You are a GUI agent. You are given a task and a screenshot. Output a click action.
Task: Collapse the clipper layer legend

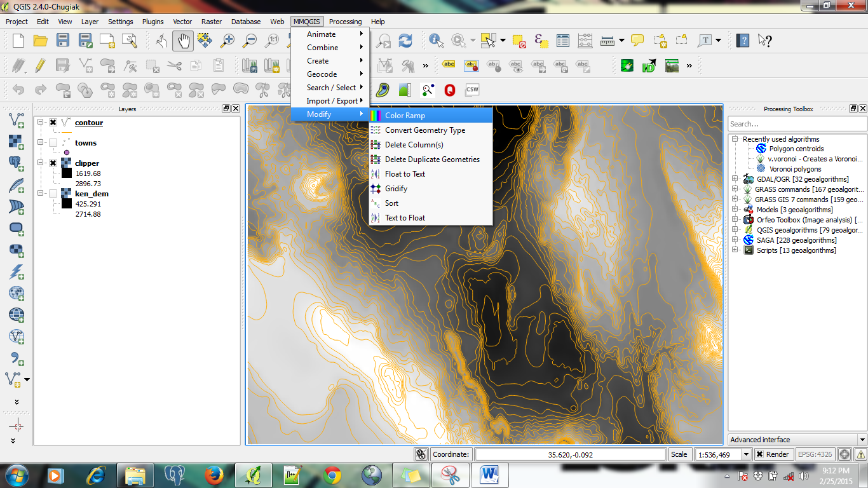(39, 163)
